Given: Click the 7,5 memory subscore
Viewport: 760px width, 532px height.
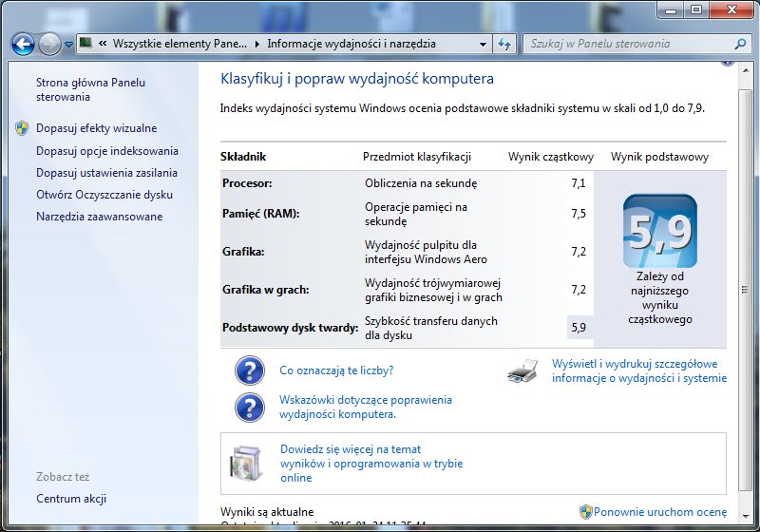Looking at the screenshot, I should [579, 214].
